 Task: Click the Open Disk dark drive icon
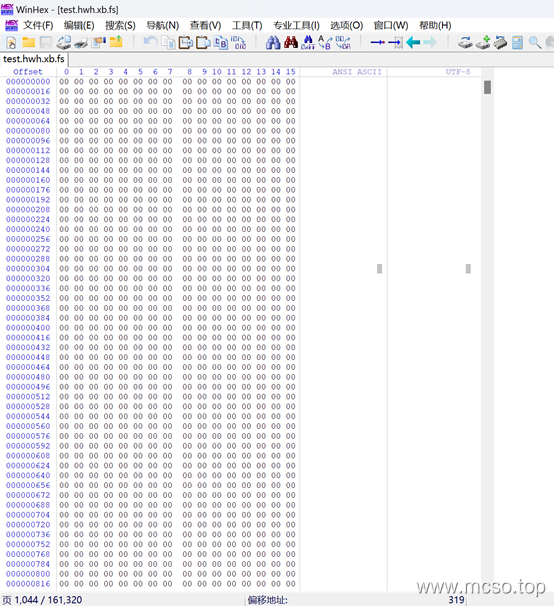click(500, 43)
